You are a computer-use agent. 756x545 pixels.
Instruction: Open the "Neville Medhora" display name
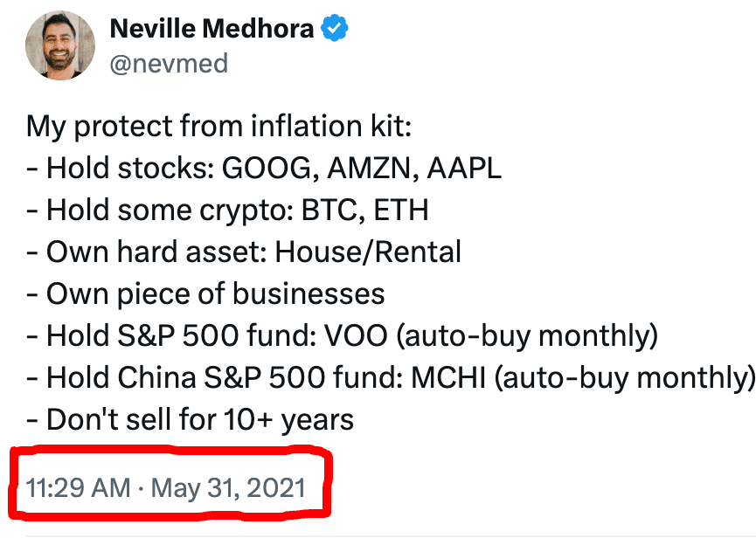click(x=212, y=30)
